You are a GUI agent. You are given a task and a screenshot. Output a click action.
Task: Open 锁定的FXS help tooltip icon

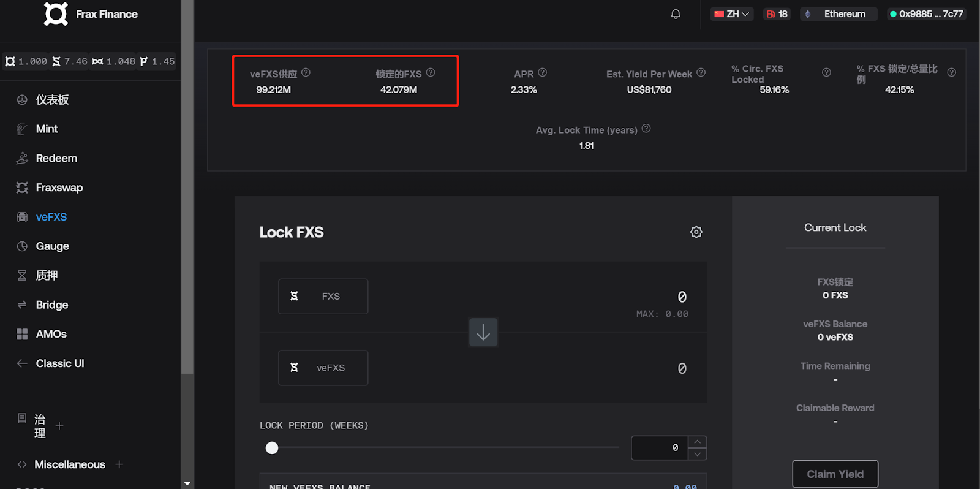(x=431, y=72)
